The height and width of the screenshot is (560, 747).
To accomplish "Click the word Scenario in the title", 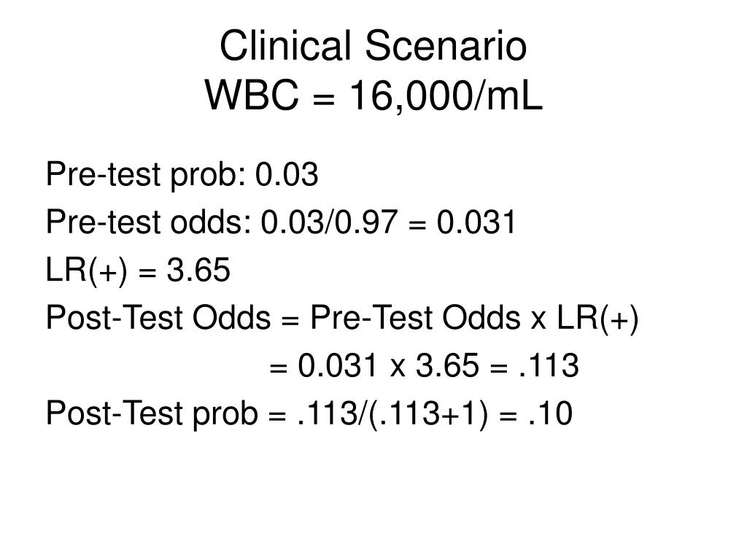I will click(446, 46).
